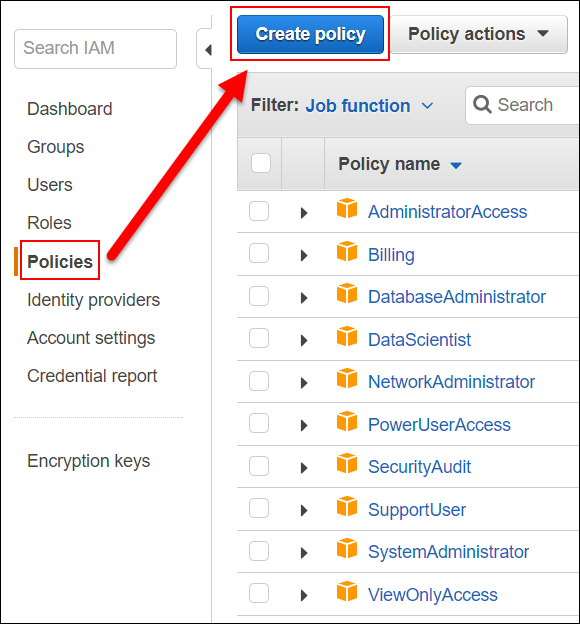Click the DatabaseAdministrator policy box icon
Image resolution: width=580 pixels, height=624 pixels.
click(x=347, y=293)
